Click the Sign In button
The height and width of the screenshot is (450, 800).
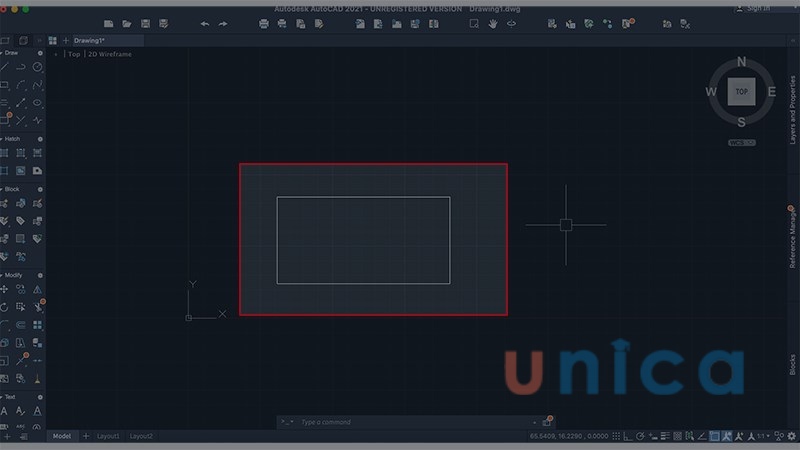(753, 9)
